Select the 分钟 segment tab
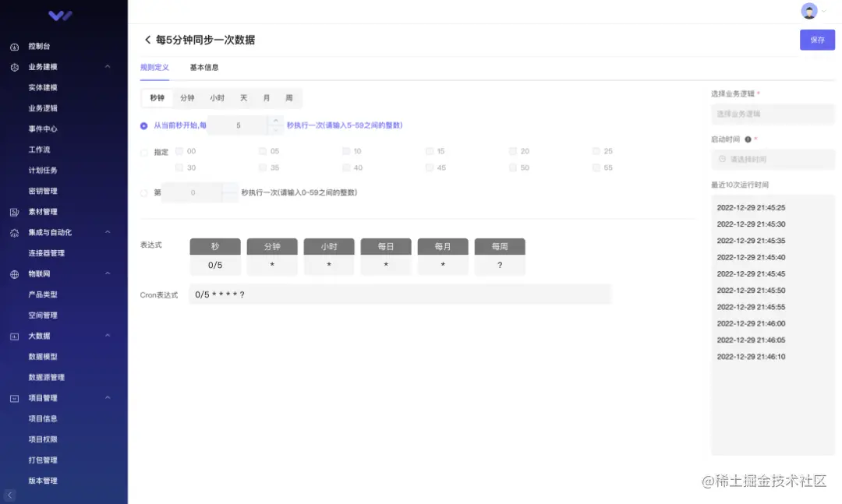 [x=187, y=98]
